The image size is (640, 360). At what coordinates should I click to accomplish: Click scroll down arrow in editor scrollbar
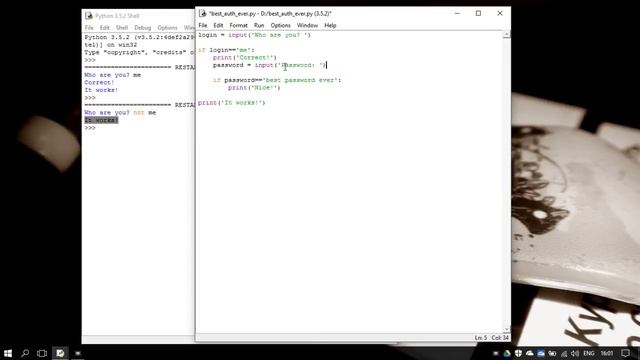[507, 329]
